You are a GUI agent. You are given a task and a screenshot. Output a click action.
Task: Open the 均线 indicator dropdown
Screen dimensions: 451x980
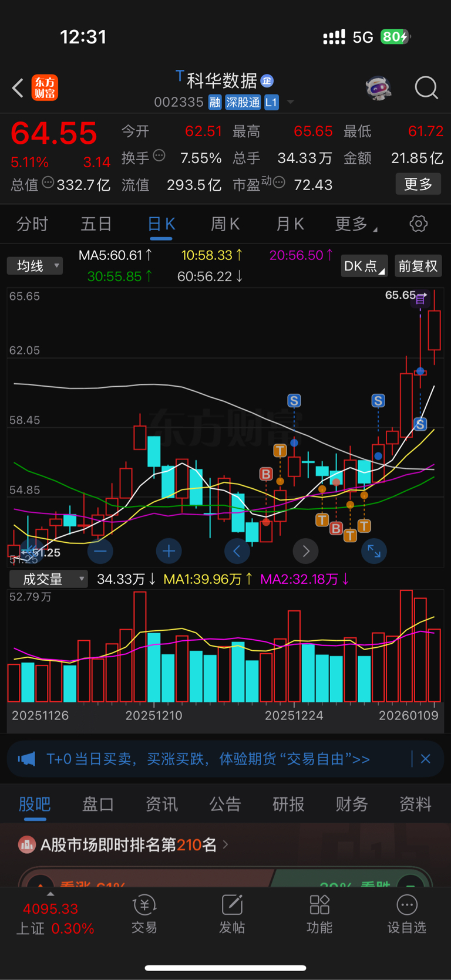[x=35, y=266]
